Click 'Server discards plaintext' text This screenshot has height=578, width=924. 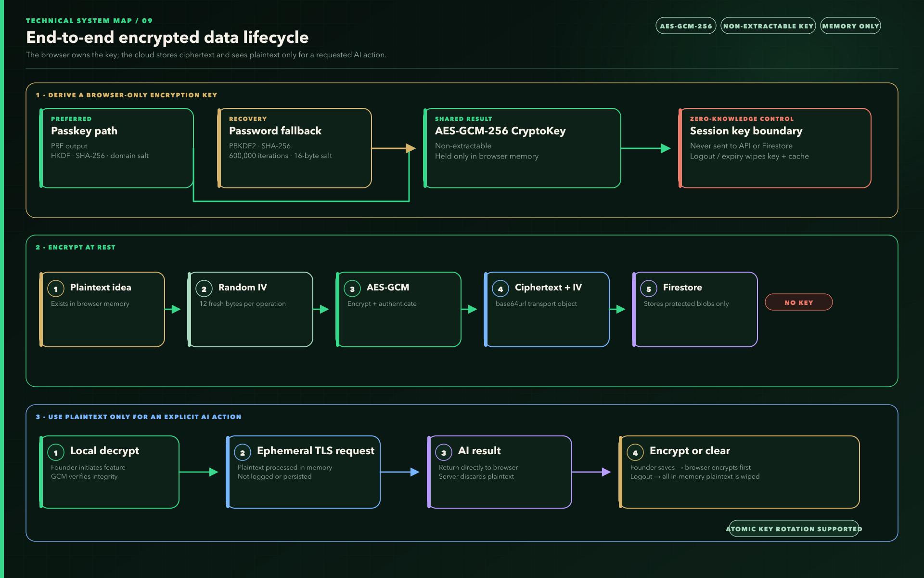(476, 476)
